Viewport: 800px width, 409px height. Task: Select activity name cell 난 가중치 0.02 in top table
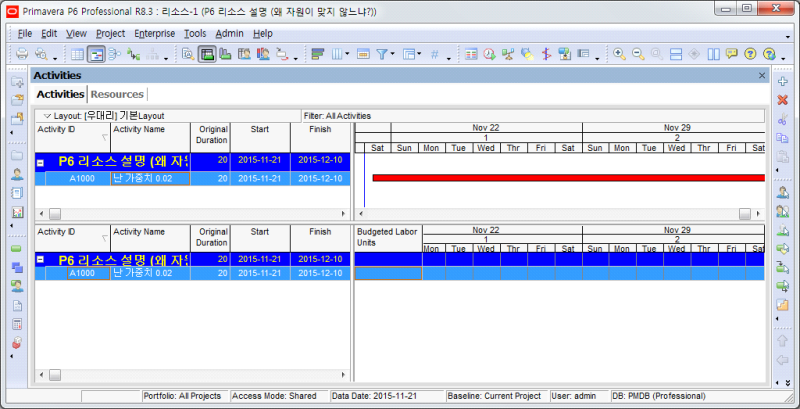(151, 178)
